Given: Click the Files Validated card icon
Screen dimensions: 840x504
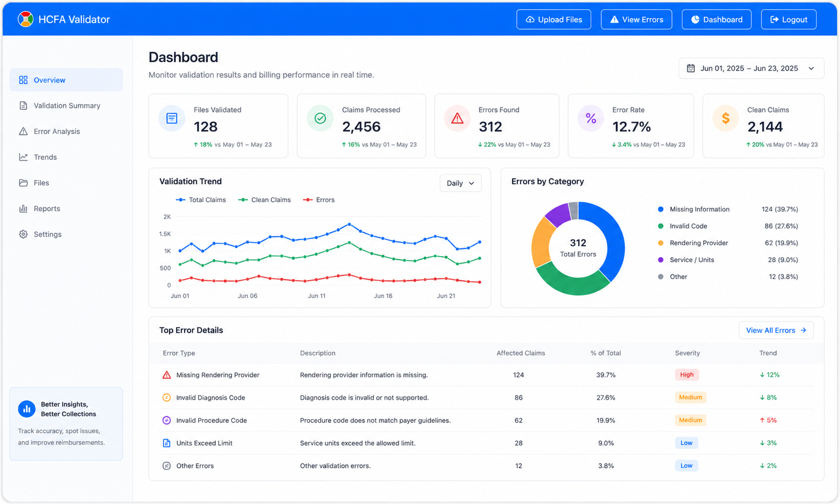Looking at the screenshot, I should tap(172, 118).
